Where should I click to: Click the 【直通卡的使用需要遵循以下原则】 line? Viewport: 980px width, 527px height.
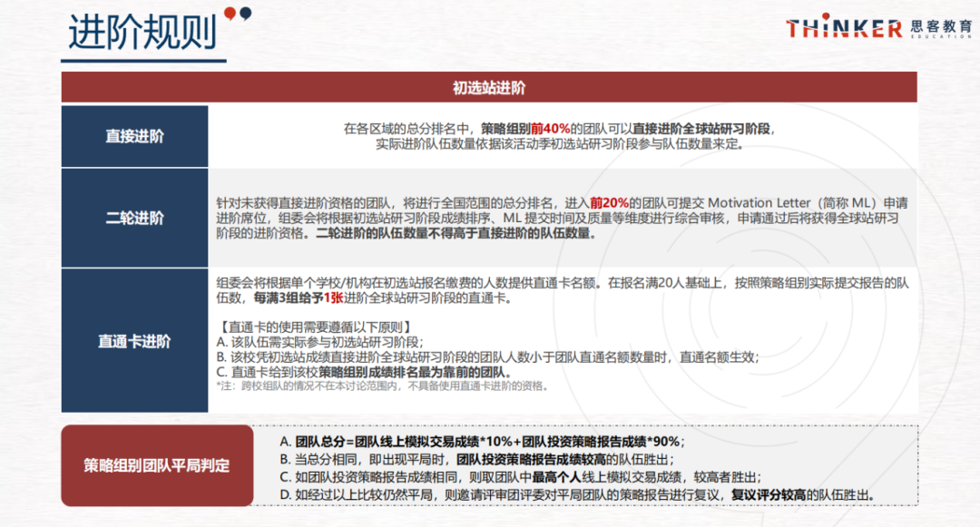point(315,327)
